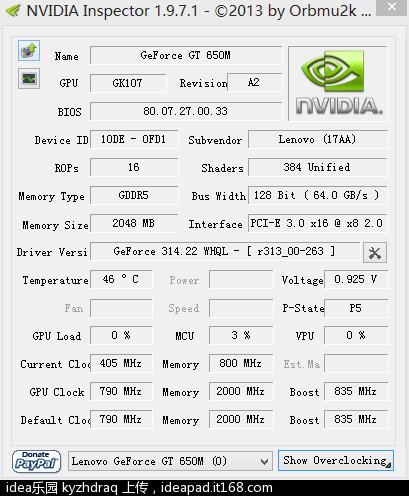The height and width of the screenshot is (496, 409).
Task: Click the Default Clock value 790 MHz
Action: (x=121, y=419)
